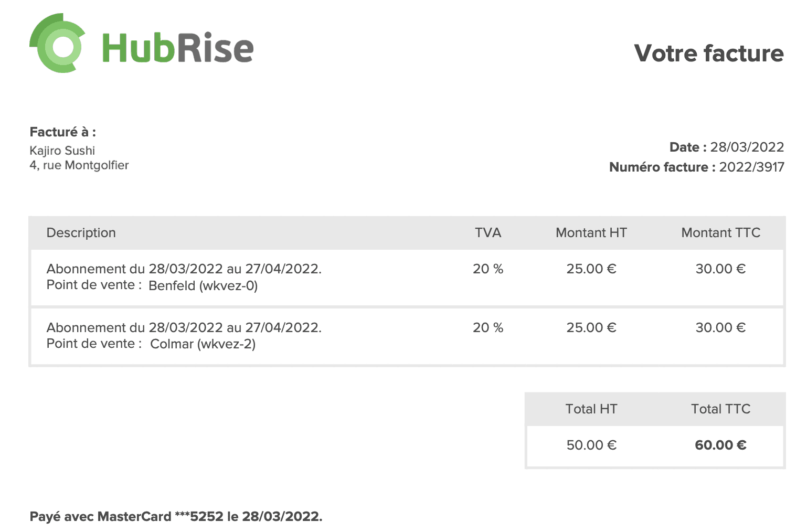Image resolution: width=807 pixels, height=532 pixels.
Task: Click the HubRise brand name text
Action: pyautogui.click(x=177, y=48)
